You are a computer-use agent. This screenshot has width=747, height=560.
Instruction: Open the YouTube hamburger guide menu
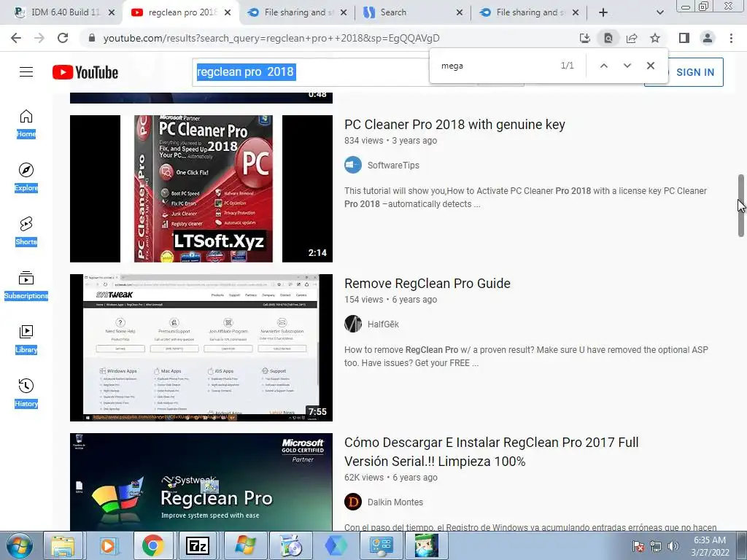[x=26, y=72]
